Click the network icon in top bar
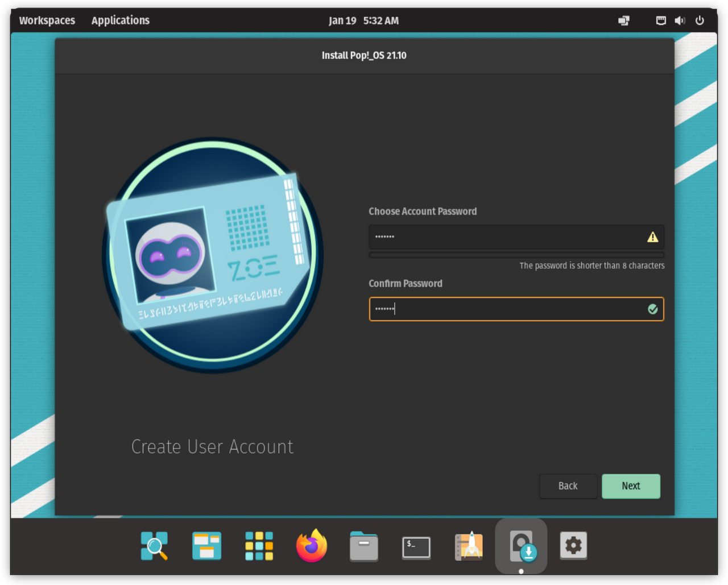The height and width of the screenshot is (585, 728). click(661, 20)
